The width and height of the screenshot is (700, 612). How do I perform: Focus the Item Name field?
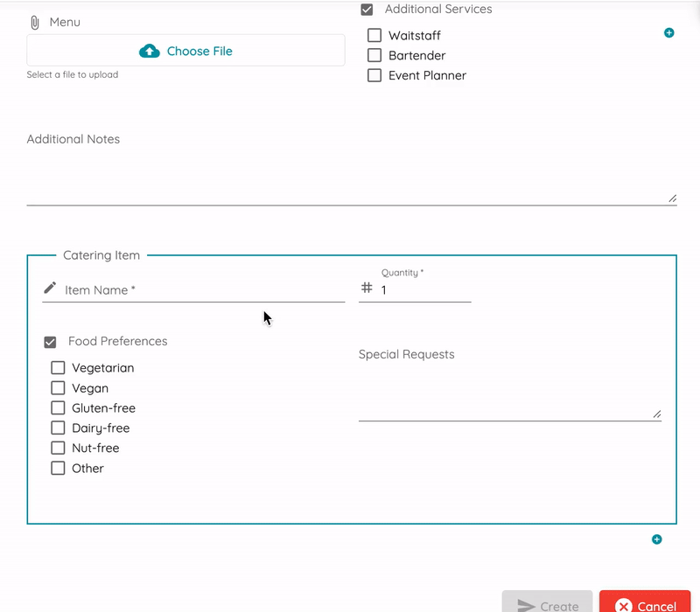(x=205, y=290)
